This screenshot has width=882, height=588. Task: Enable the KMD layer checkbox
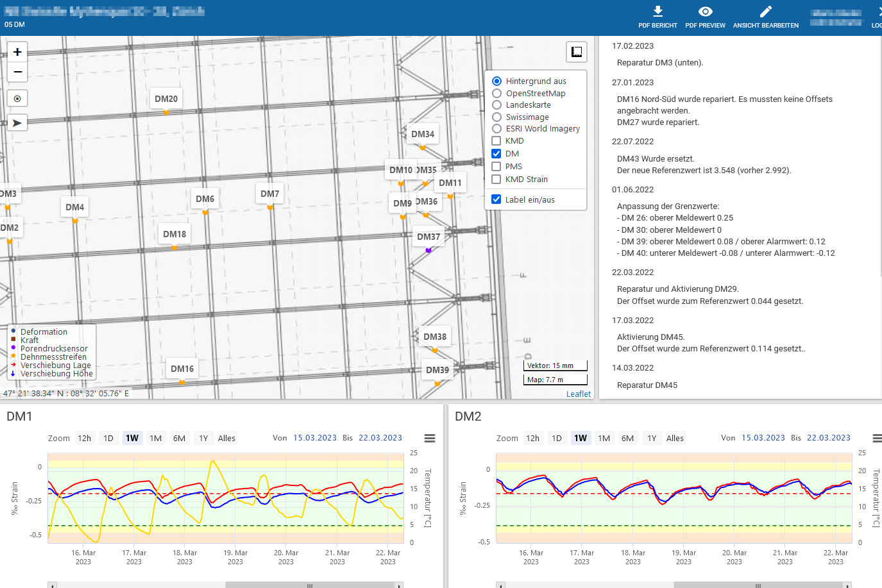tap(496, 141)
